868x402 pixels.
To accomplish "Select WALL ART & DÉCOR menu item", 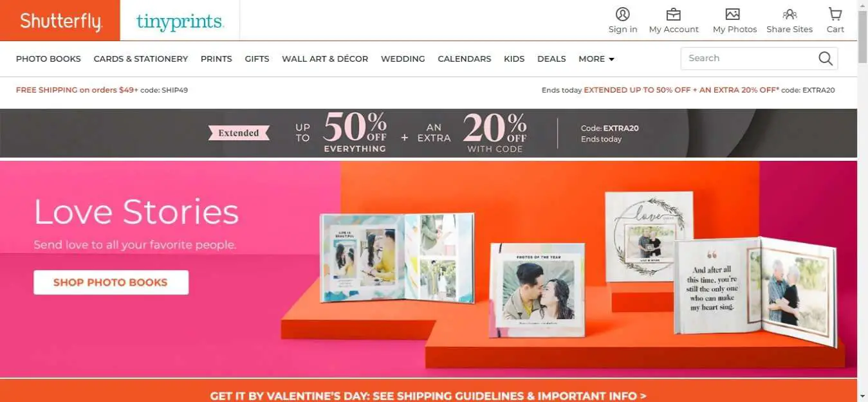I will [325, 59].
